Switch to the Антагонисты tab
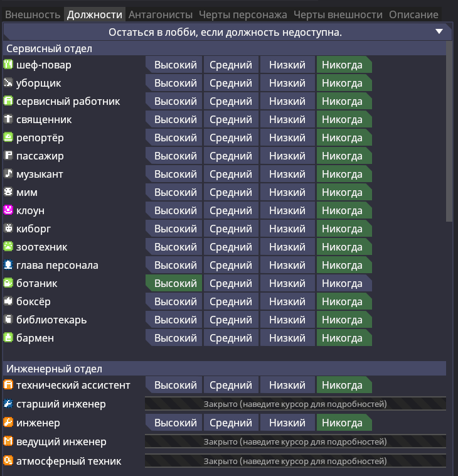Image resolution: width=458 pixels, height=476 pixels. [x=161, y=14]
